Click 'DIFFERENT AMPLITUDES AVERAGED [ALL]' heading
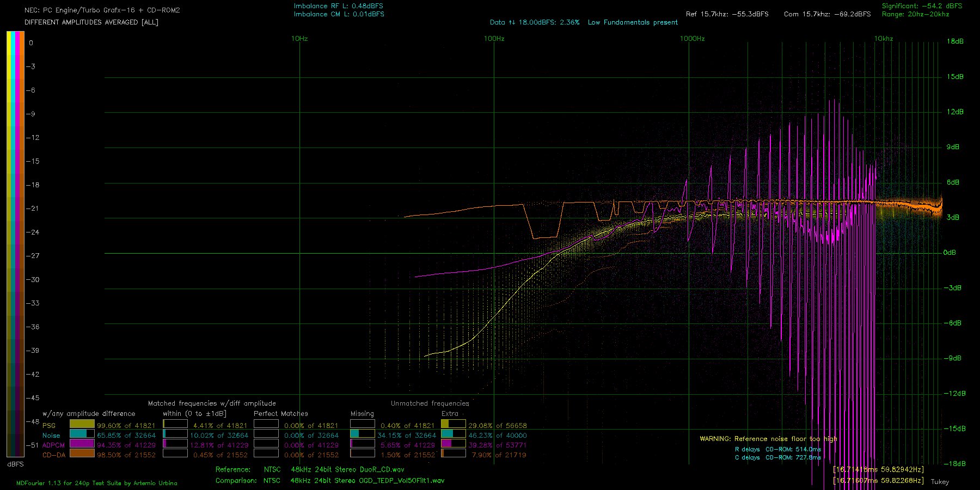Viewport: 980px width, 490px height. (91, 22)
